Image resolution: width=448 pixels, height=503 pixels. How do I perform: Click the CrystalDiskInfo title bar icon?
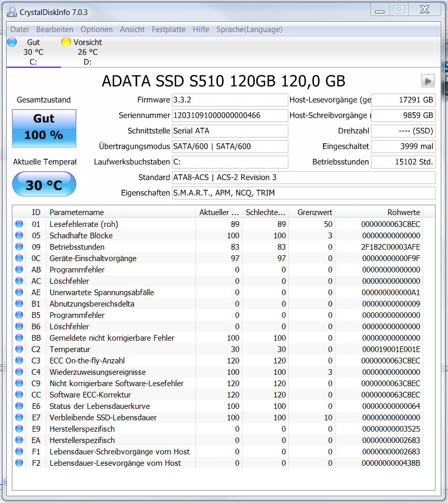coord(12,12)
